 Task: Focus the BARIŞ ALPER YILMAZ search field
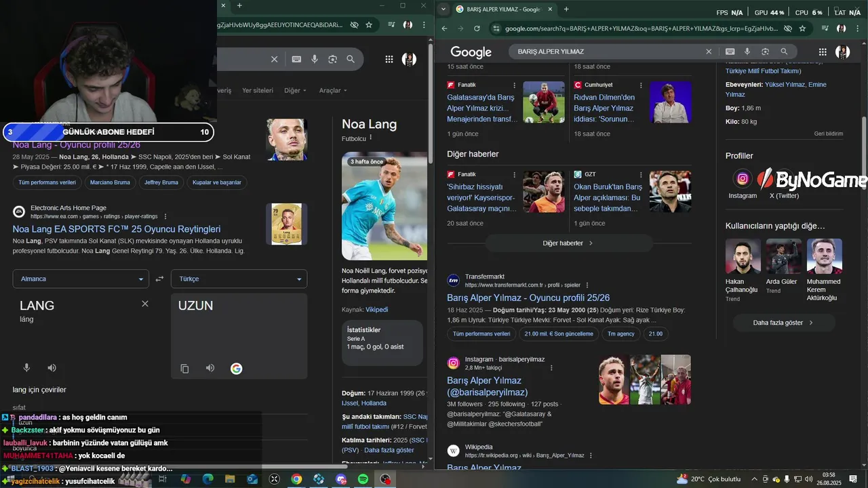(x=607, y=52)
